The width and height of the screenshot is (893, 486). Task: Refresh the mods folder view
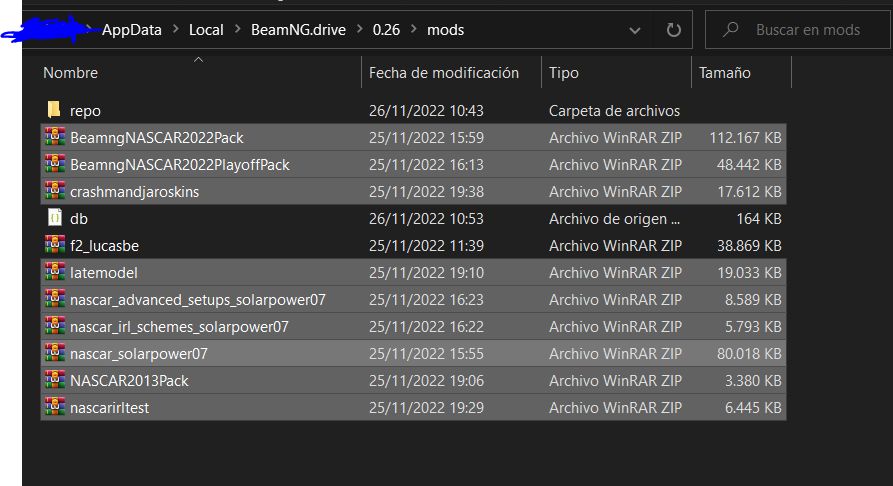[x=674, y=30]
